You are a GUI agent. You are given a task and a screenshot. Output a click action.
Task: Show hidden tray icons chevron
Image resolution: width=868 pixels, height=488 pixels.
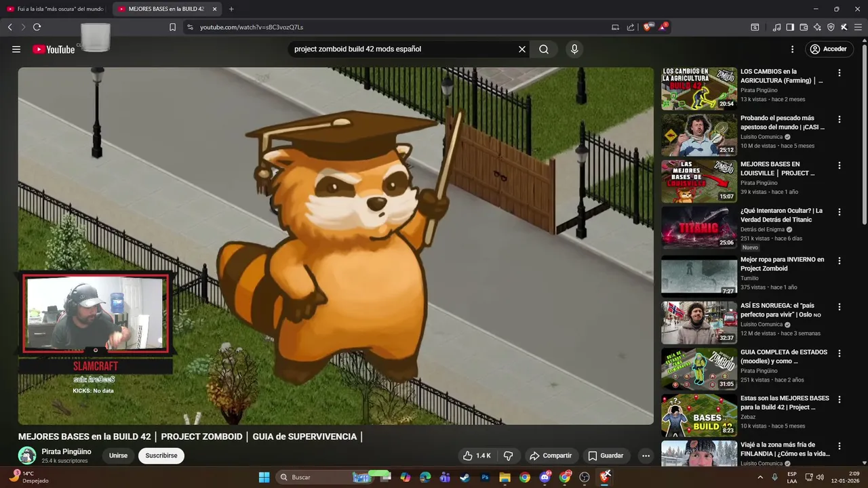pyautogui.click(x=760, y=477)
